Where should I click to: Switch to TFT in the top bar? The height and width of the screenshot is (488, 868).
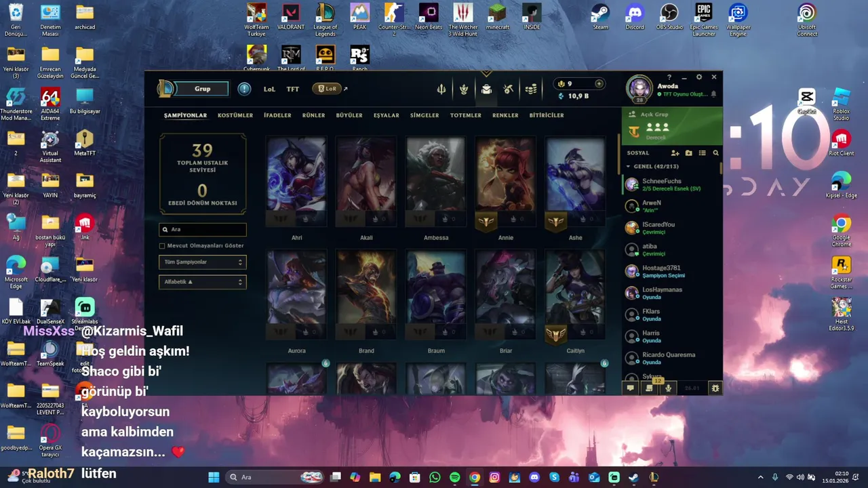click(x=293, y=89)
